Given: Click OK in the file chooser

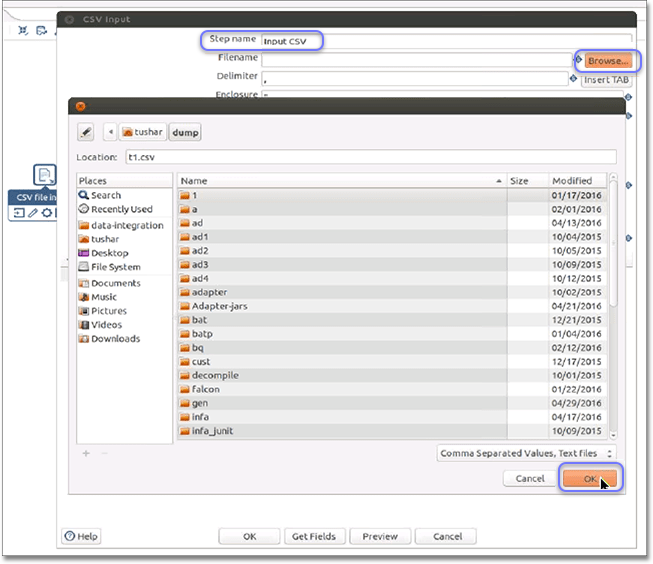Looking at the screenshot, I should click(x=589, y=479).
